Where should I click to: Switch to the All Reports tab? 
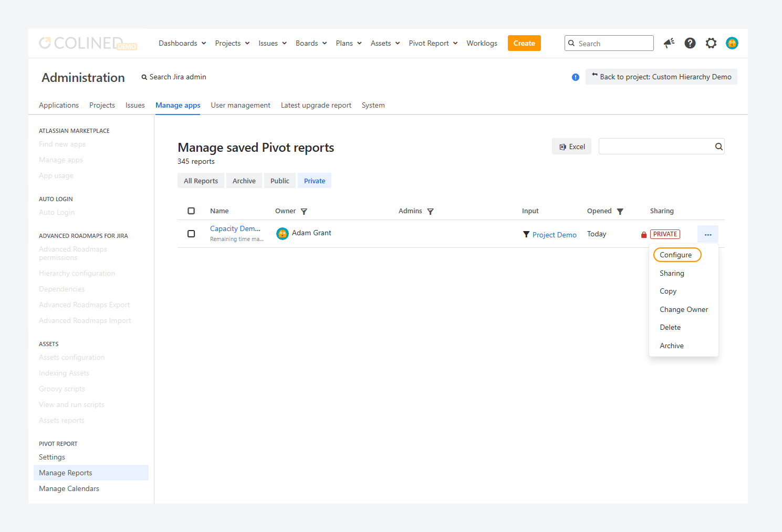pos(201,181)
